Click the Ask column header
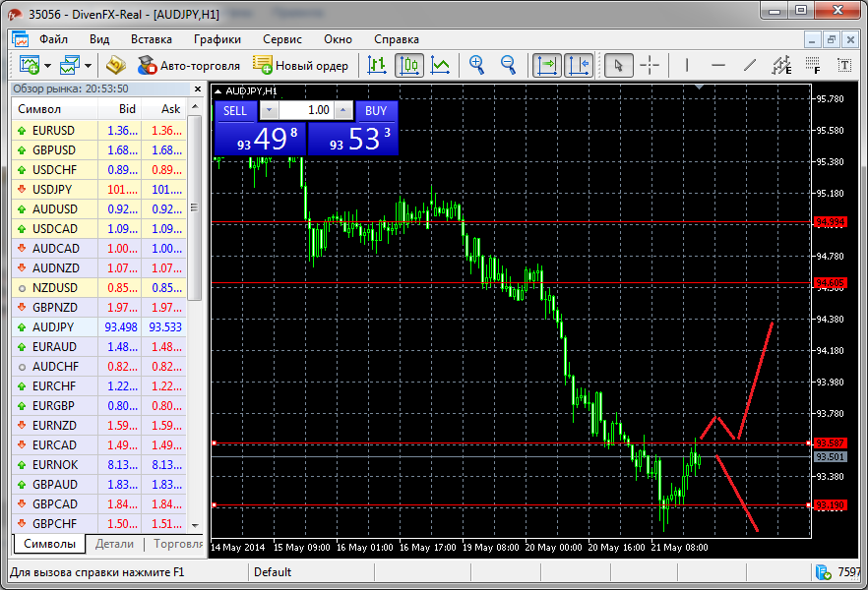868x590 pixels. click(164, 109)
